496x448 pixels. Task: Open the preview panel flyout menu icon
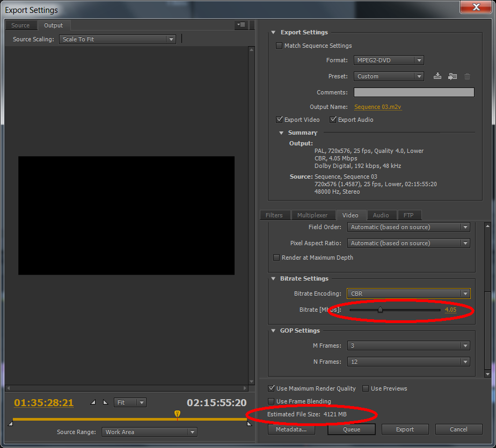point(241,25)
